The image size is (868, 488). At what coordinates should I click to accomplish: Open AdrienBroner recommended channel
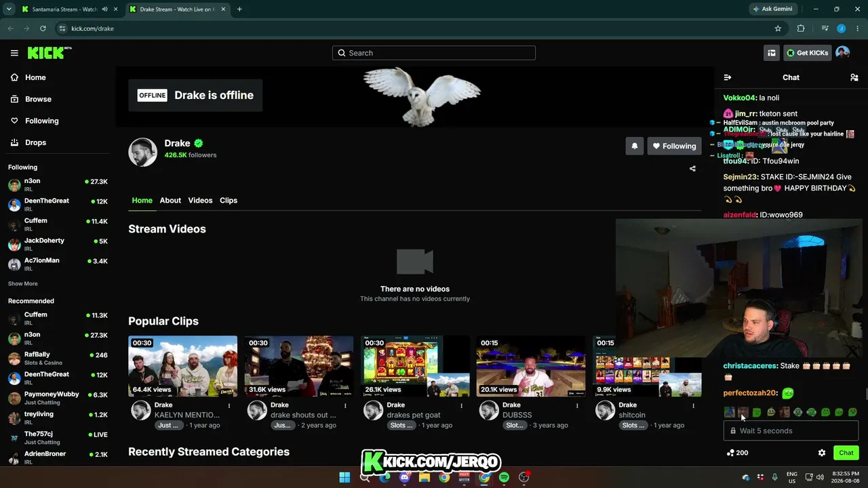pos(58,457)
